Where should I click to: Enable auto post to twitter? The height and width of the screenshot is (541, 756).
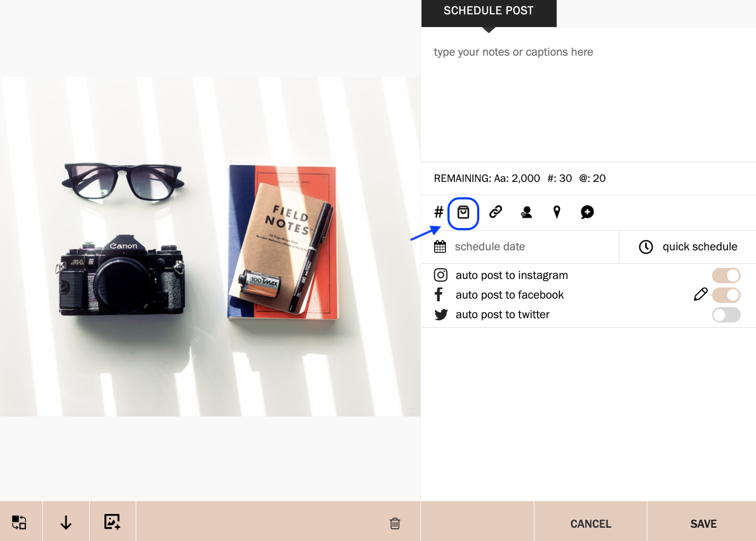pos(726,315)
